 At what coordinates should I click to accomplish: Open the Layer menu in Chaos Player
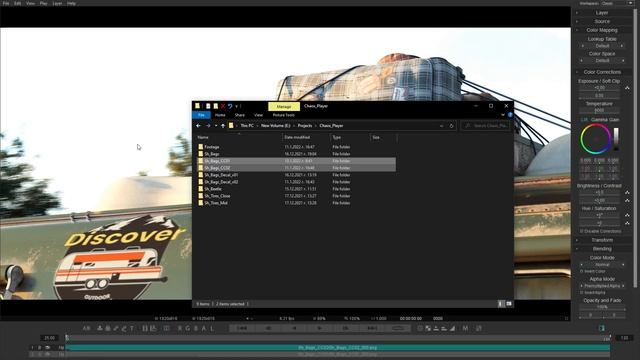click(57, 3)
